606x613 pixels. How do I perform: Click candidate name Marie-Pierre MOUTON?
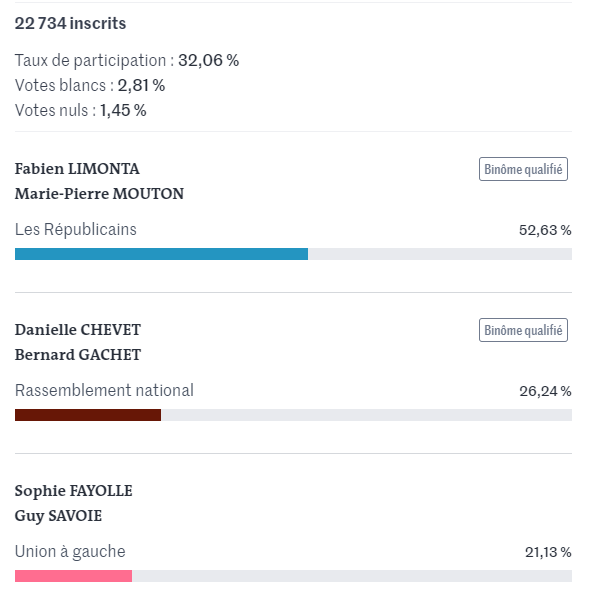click(99, 194)
